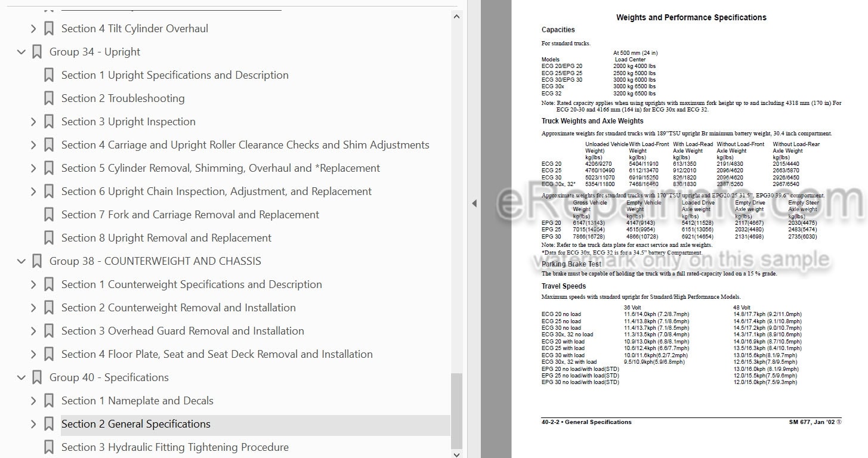Expand Section 4 Tilt Cylinder Overhaul

click(x=33, y=29)
